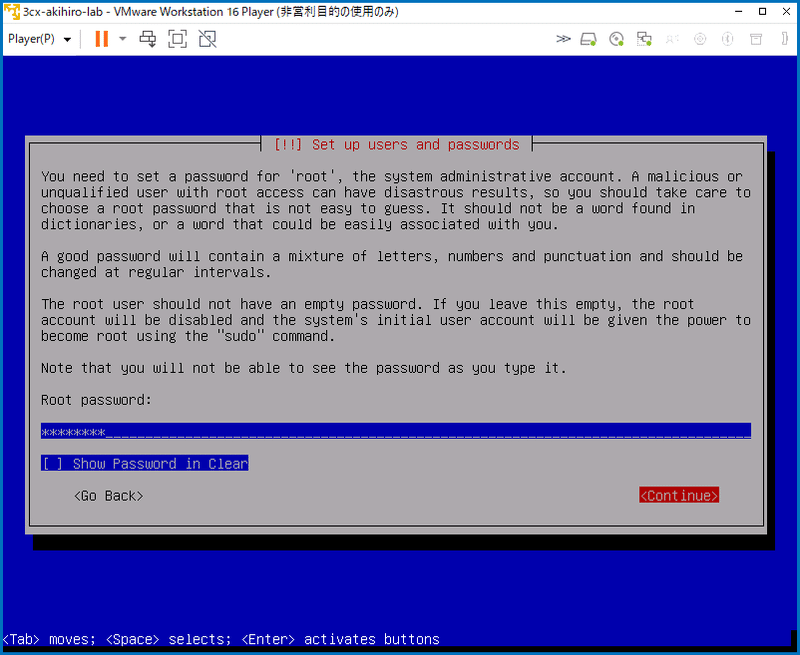Click the printer device icon
This screenshot has width=800, height=655.
coord(756,39)
